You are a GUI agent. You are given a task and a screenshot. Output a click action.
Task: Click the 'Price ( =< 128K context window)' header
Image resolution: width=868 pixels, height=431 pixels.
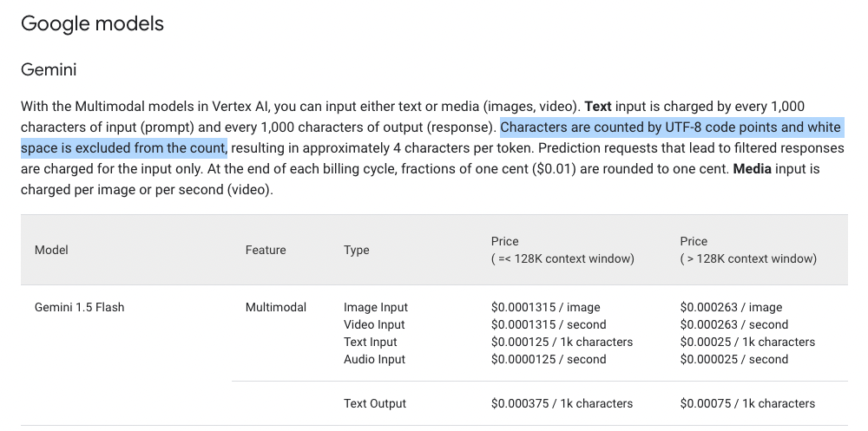[x=562, y=250]
